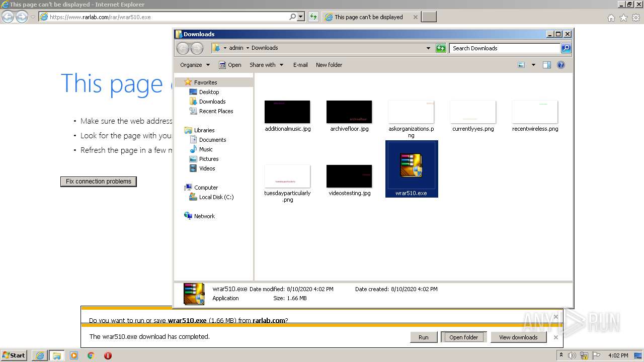Viewport: 644px width, 362px height.
Task: Click the Search Downloads magnifier icon
Action: point(566,48)
